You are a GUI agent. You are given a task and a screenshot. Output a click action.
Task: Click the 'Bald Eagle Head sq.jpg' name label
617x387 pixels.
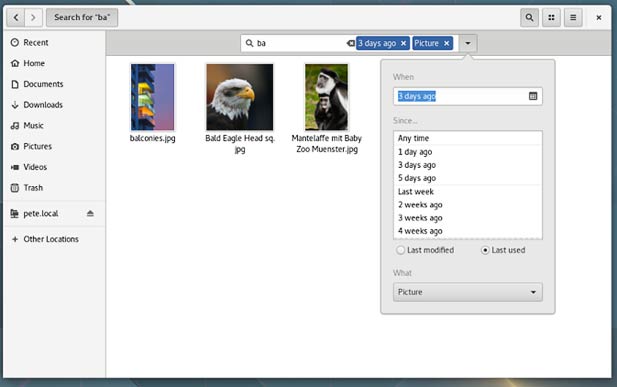tap(240, 144)
